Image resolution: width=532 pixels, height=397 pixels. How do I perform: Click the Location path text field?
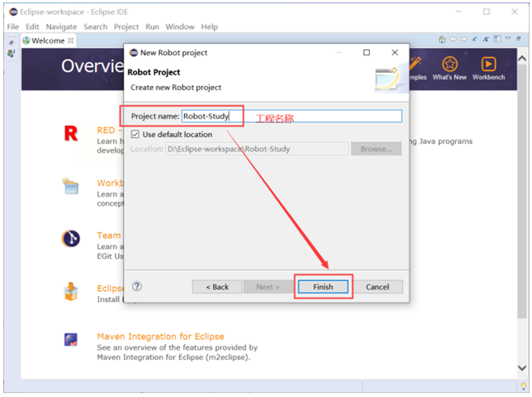click(x=256, y=149)
